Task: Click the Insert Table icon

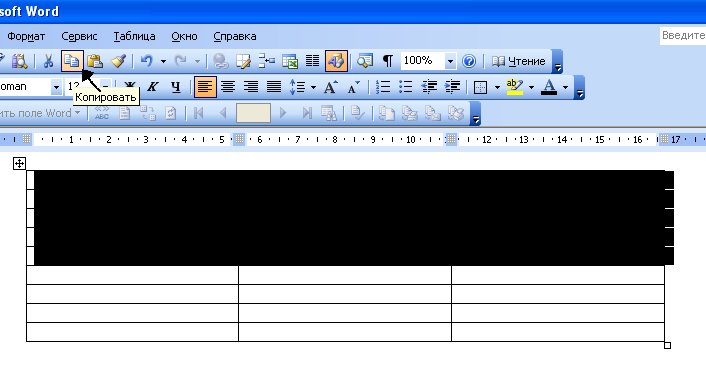Action: (267, 61)
